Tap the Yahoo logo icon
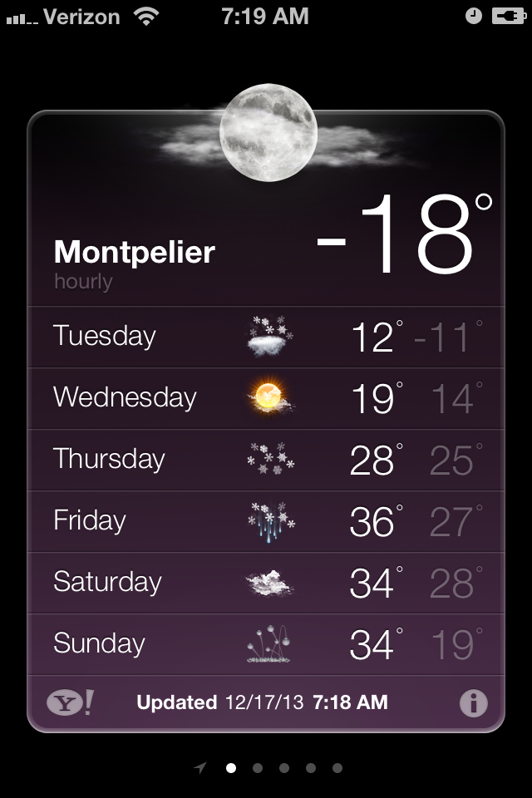532x798 pixels. (x=70, y=702)
